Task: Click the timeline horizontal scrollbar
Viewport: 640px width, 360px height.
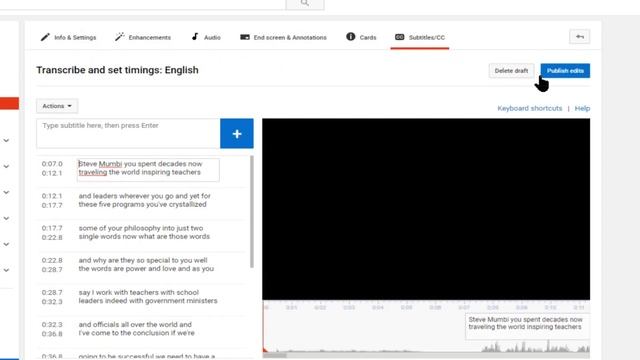Action: [274, 355]
